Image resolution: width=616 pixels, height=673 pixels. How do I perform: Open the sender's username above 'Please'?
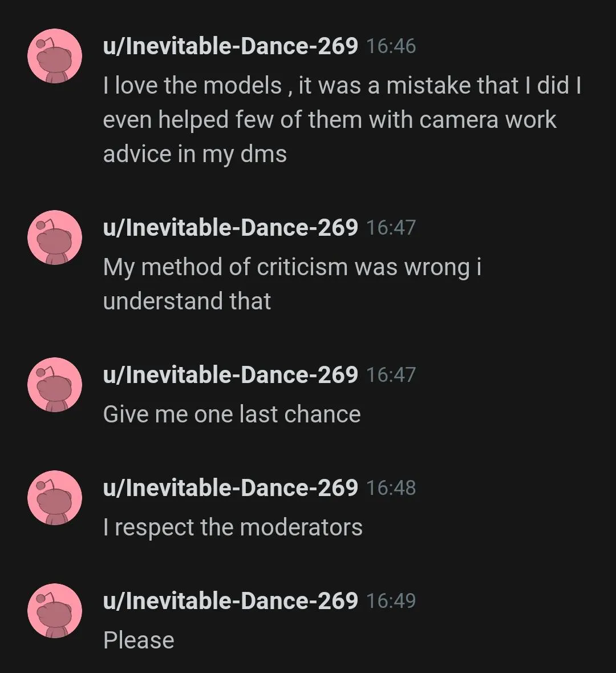click(x=230, y=601)
